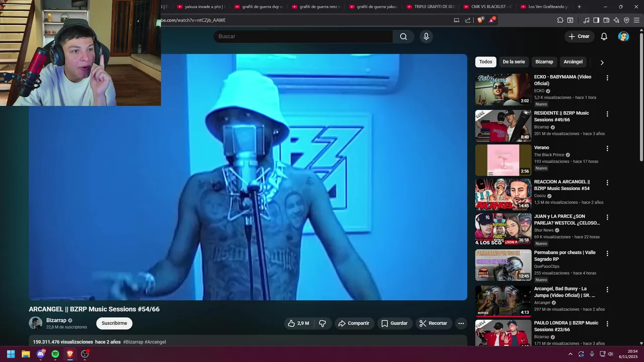Open media control music-note icon
The width and height of the screenshot is (644, 362).
click(x=586, y=20)
